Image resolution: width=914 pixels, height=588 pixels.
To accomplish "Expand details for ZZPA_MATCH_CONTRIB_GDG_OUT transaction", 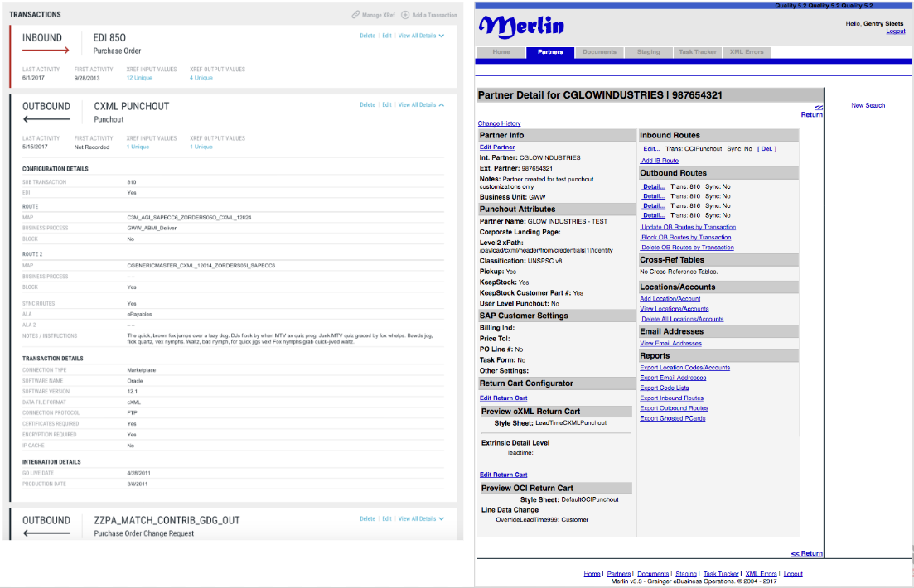I will pos(421,519).
